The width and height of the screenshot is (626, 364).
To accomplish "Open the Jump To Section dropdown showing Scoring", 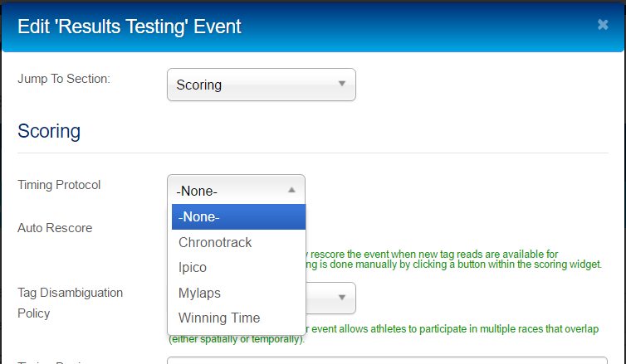I will [x=261, y=85].
